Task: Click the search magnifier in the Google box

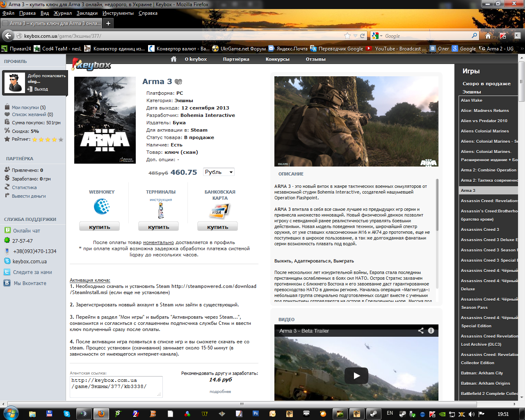Action: (475, 36)
